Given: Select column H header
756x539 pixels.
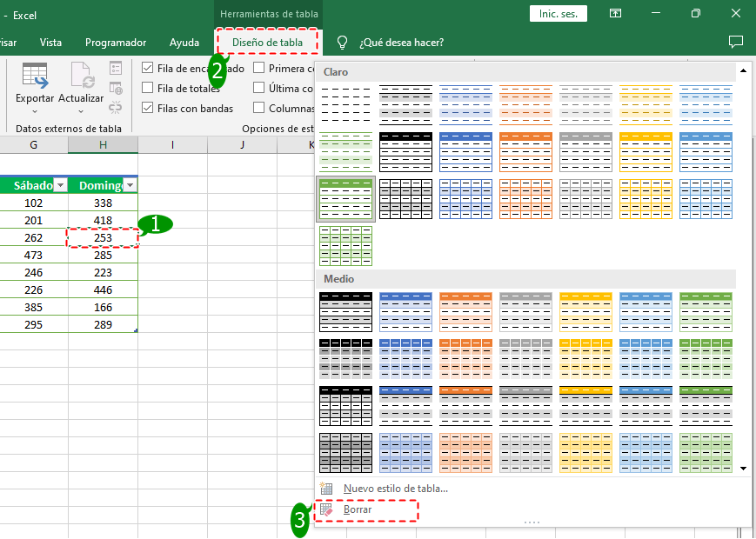Looking at the screenshot, I should coord(104,144).
